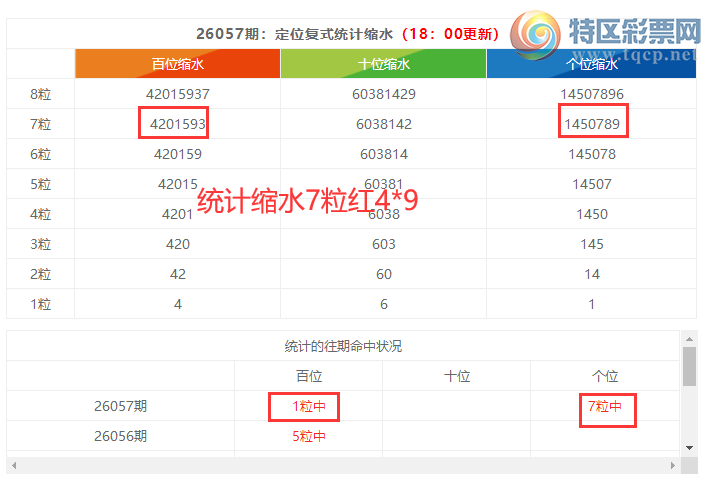Click the 26056期 history row label

click(x=120, y=436)
